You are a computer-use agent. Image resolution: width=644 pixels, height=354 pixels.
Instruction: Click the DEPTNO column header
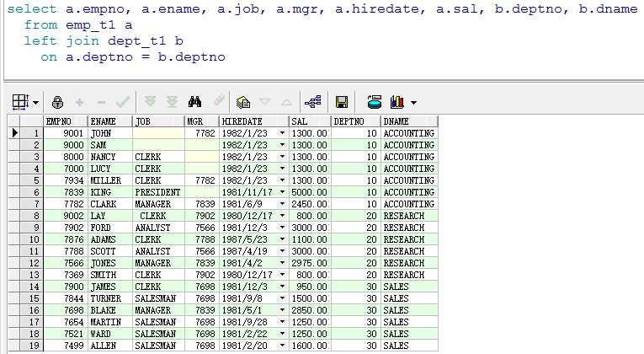(355, 121)
